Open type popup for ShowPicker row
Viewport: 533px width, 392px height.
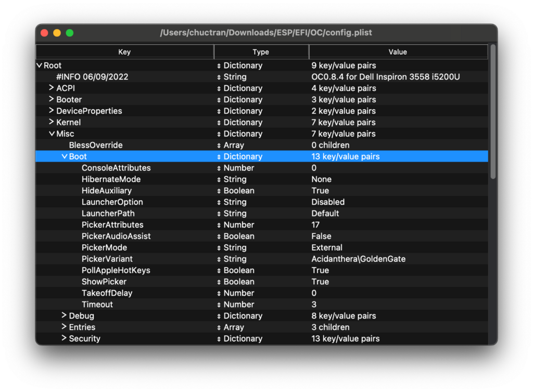pyautogui.click(x=219, y=282)
